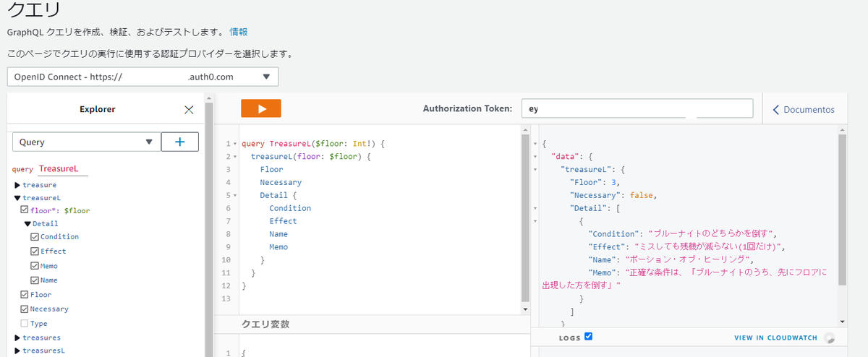868x357 pixels.
Task: Expand the treasures tree node
Action: tap(17, 337)
